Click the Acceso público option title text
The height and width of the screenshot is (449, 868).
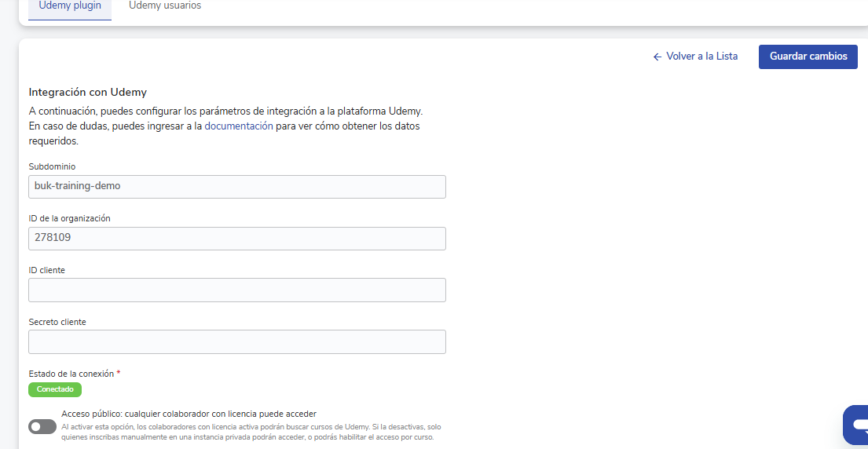[x=189, y=414]
